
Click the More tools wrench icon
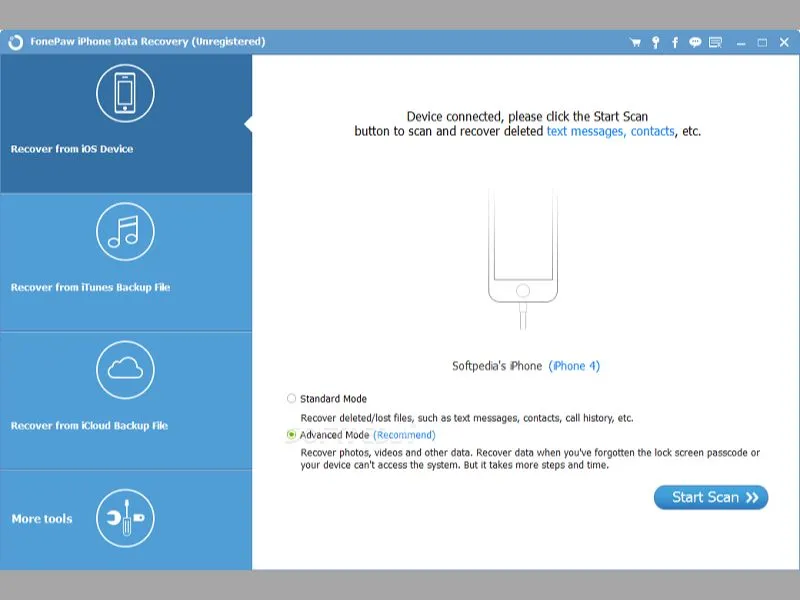pyautogui.click(x=125, y=518)
